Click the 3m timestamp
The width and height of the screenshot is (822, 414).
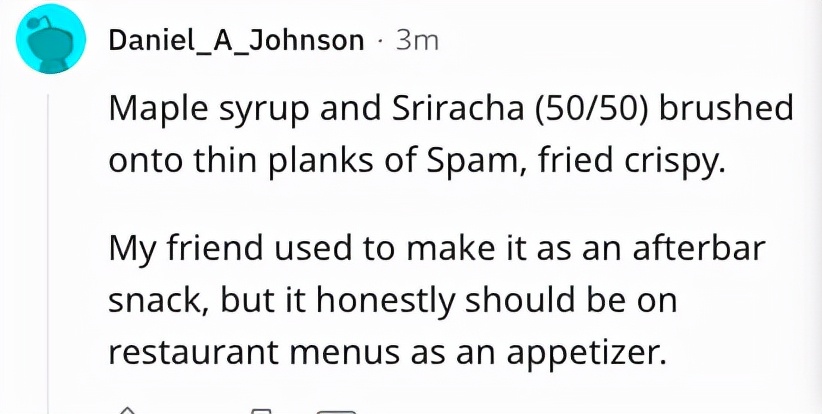[x=416, y=40]
